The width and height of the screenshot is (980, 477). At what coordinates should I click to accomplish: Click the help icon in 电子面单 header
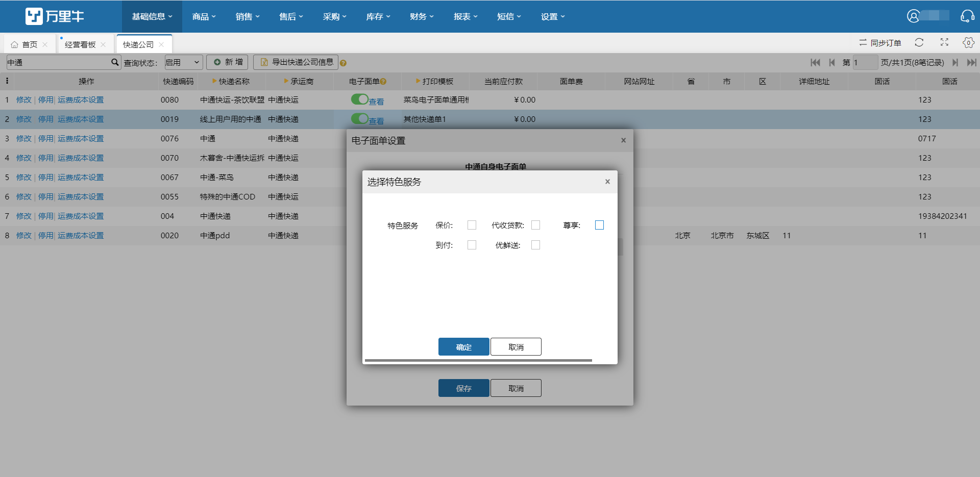(x=383, y=82)
